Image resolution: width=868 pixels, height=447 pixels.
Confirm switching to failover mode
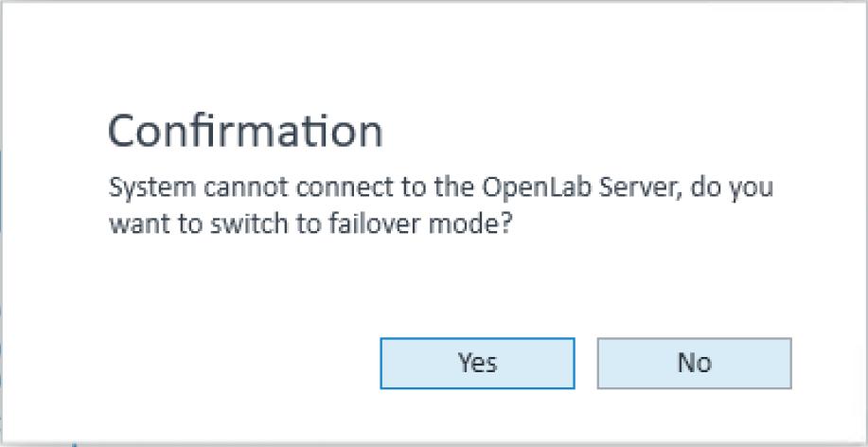pos(477,363)
